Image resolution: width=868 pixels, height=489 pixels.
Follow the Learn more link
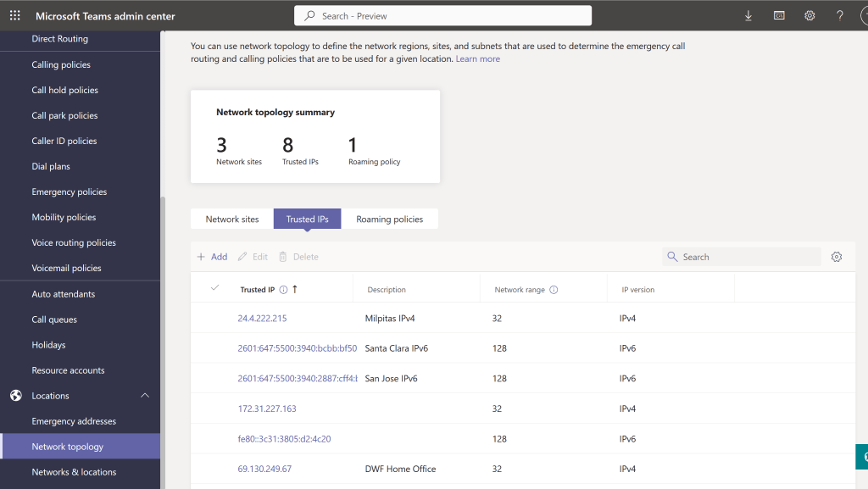[x=477, y=59]
